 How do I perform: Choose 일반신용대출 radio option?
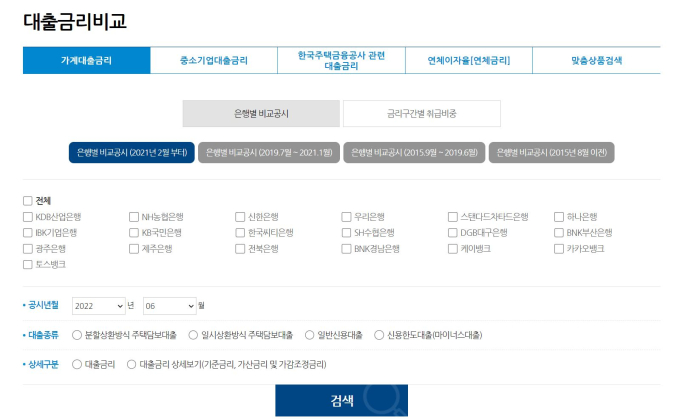point(309,335)
